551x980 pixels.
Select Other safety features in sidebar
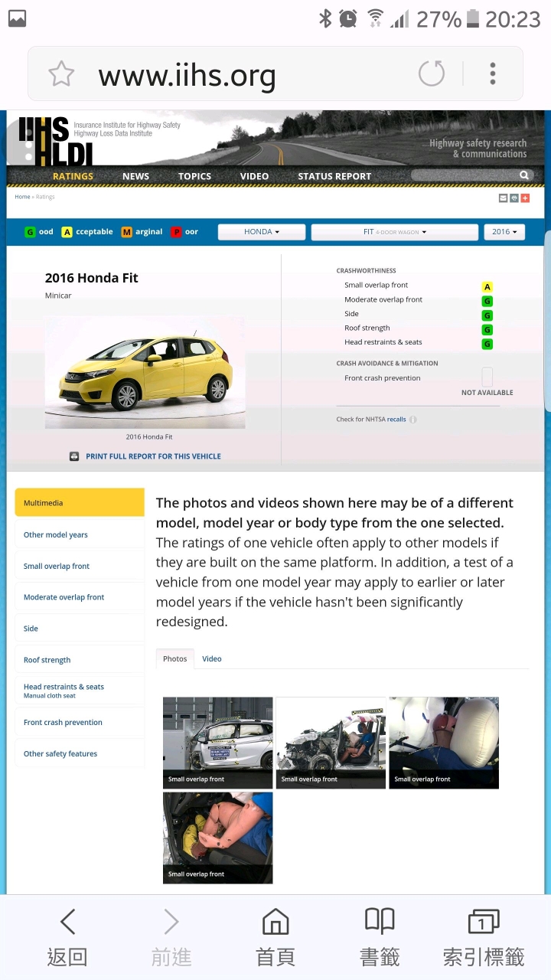(x=80, y=753)
